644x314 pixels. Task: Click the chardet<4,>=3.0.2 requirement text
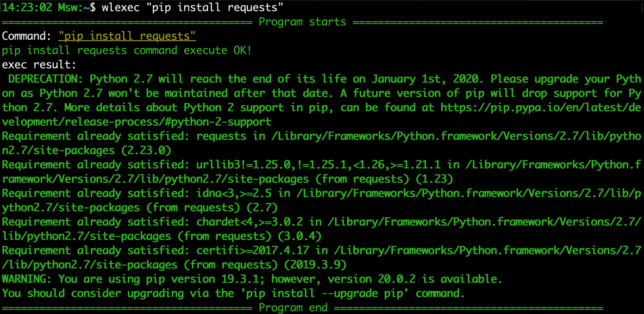[249, 222]
